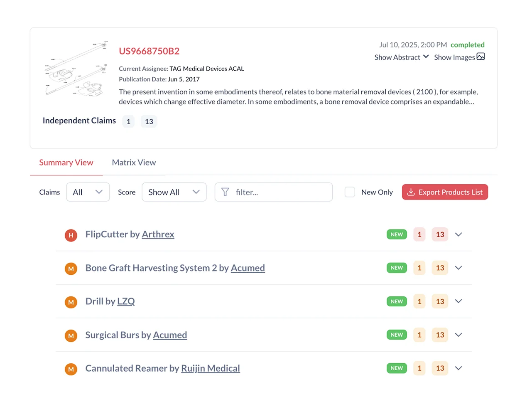The width and height of the screenshot is (532, 409).
Task: Click claim 13 tag on Drill row
Action: 440,301
